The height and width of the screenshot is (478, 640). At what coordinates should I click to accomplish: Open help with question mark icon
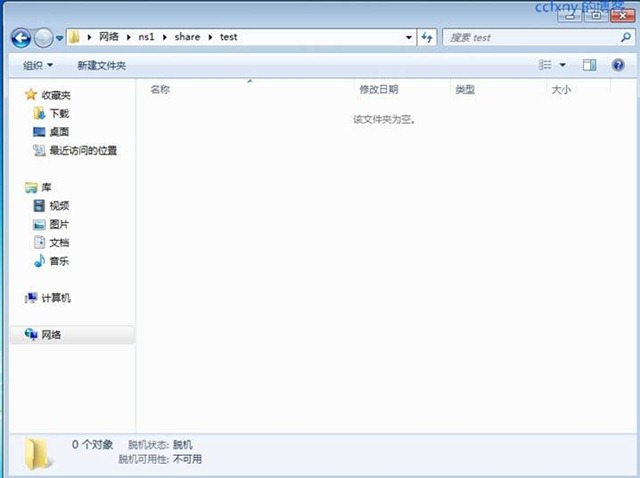[x=618, y=65]
